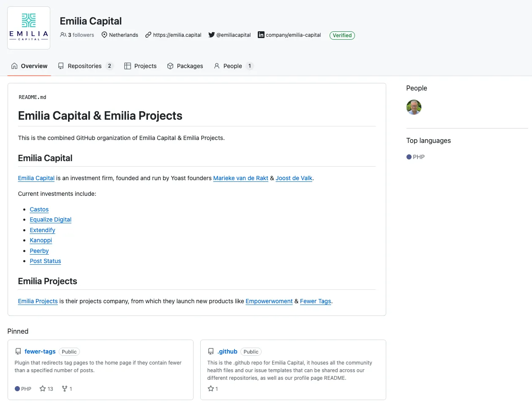532x406 pixels.
Task: Click the Verified badge
Action: click(341, 35)
